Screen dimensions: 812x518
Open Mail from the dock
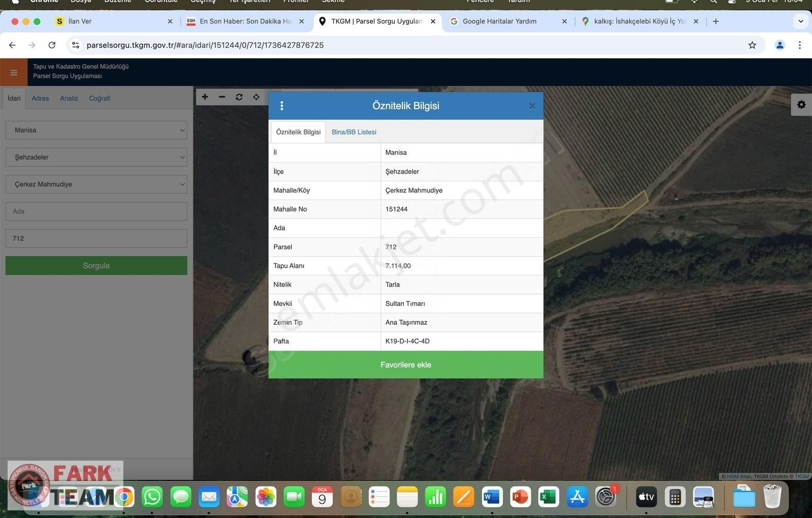click(x=209, y=497)
